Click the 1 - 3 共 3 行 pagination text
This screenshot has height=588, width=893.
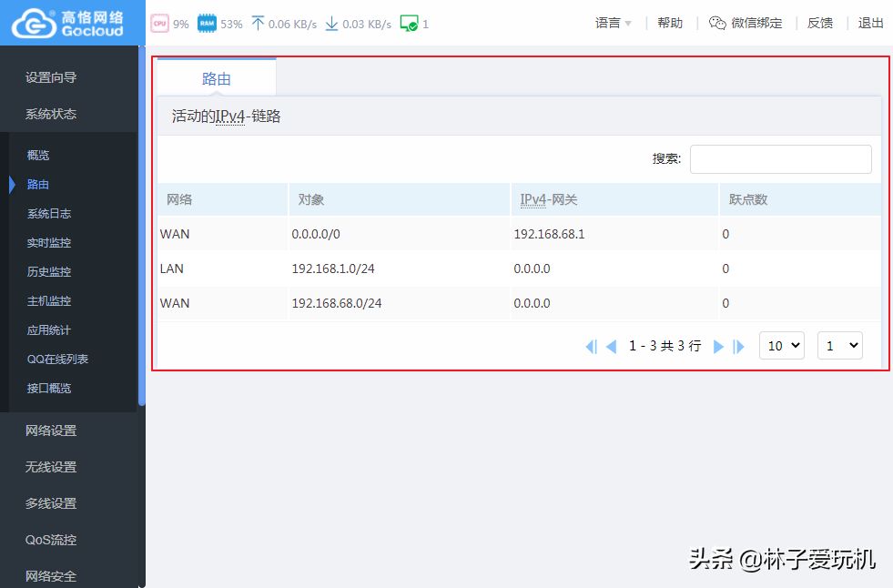[x=665, y=346]
